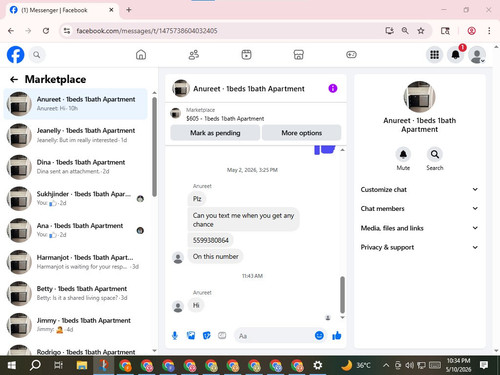Viewport: 500px width, 375px height.
Task: Attach a file with the photo icon
Action: [191, 336]
